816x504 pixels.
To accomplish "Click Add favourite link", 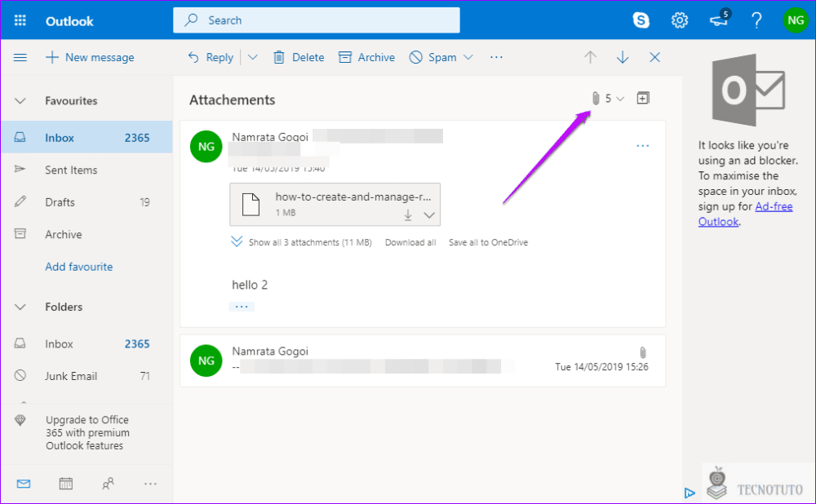I will [79, 267].
